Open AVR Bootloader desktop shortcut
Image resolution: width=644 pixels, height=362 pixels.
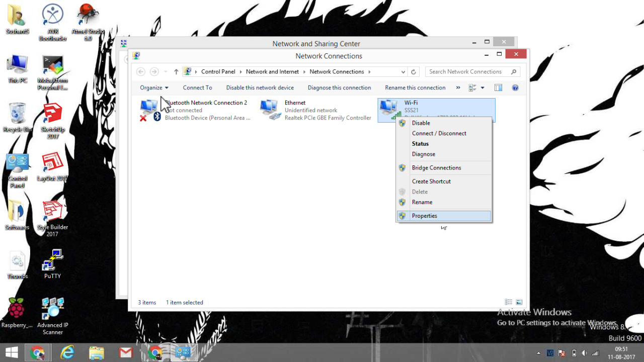point(52,22)
